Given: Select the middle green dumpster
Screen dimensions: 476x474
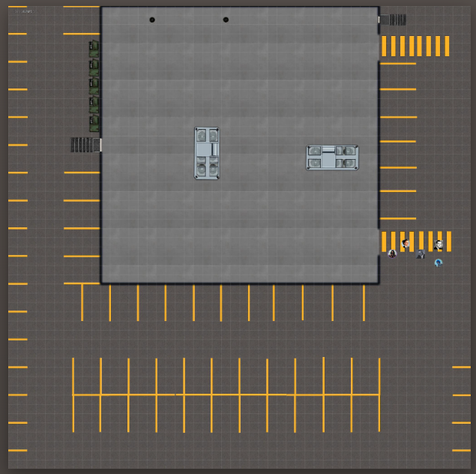Looking at the screenshot, I should [94, 86].
